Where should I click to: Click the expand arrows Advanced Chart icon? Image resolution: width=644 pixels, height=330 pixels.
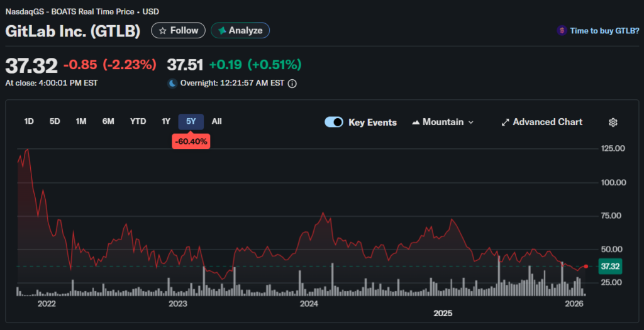505,123
